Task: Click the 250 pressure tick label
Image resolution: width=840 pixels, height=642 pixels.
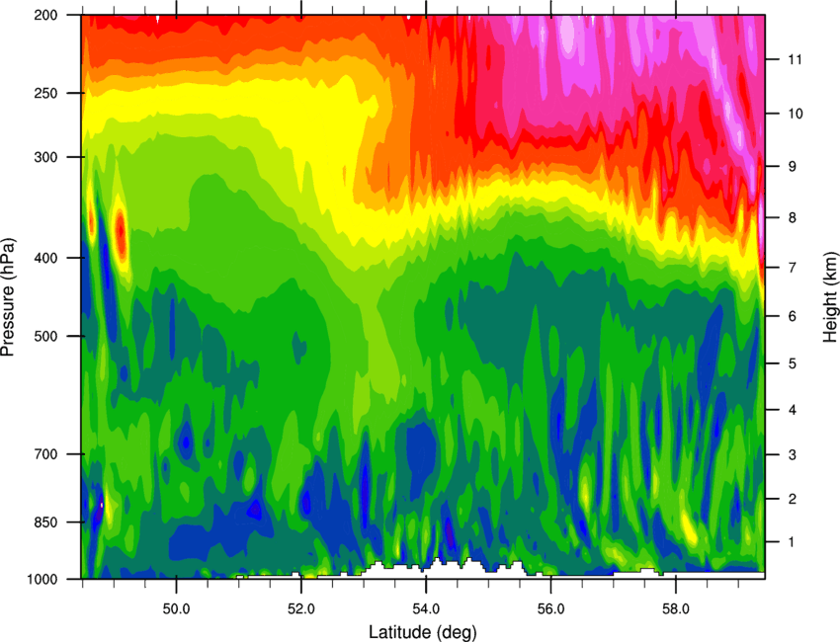Action: click(x=46, y=93)
